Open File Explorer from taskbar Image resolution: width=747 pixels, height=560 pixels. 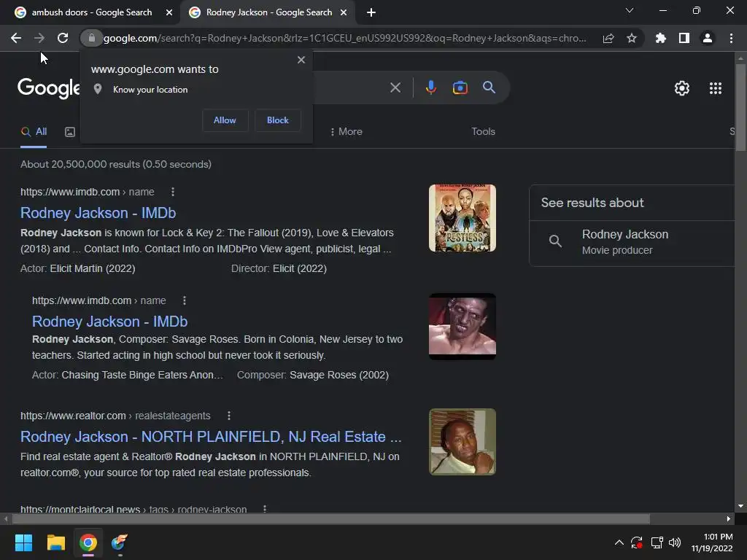(x=55, y=542)
